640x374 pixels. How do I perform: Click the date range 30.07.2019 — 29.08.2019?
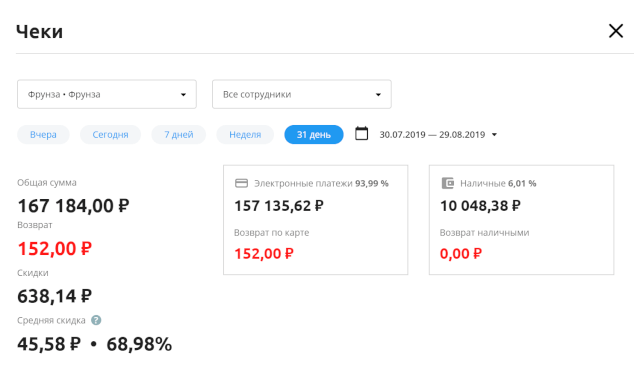[x=432, y=135]
